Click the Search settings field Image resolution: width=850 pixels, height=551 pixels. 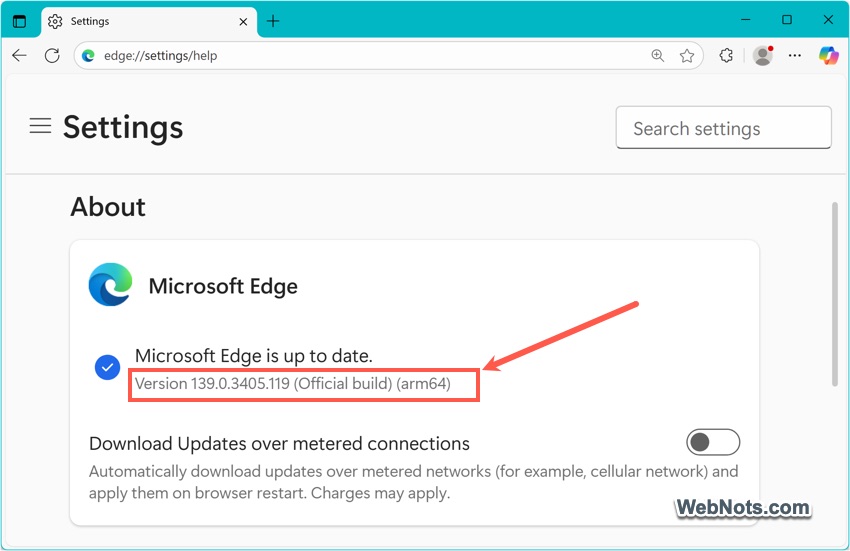(x=724, y=127)
